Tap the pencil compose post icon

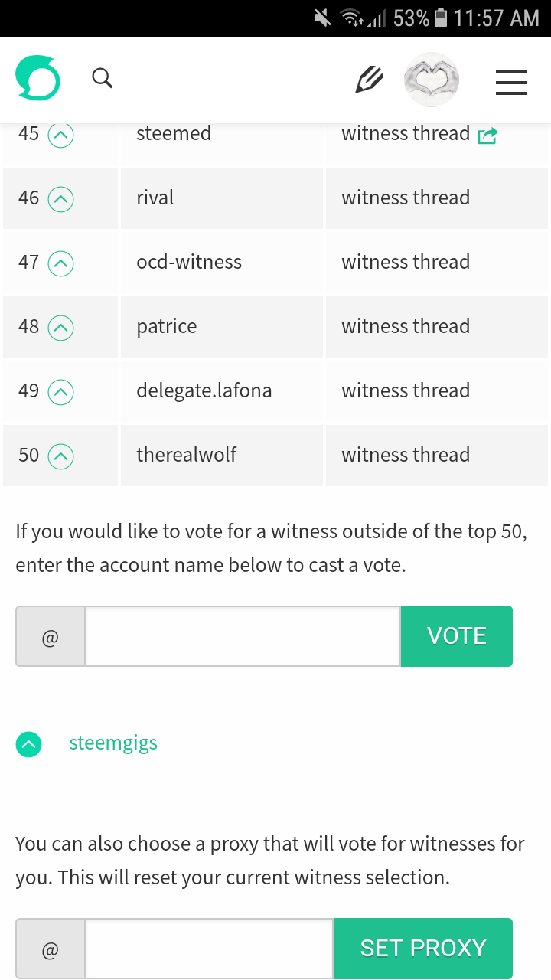(x=369, y=79)
